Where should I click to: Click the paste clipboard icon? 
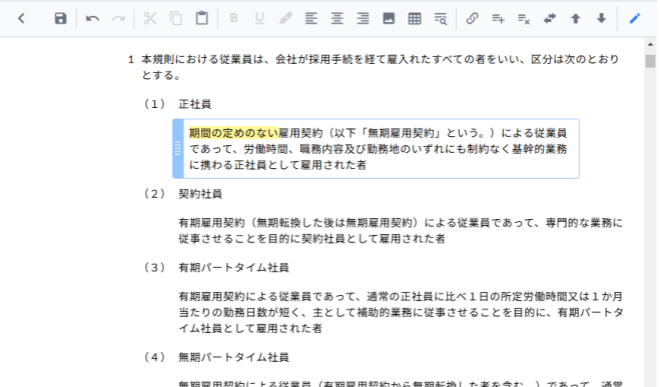tap(202, 19)
